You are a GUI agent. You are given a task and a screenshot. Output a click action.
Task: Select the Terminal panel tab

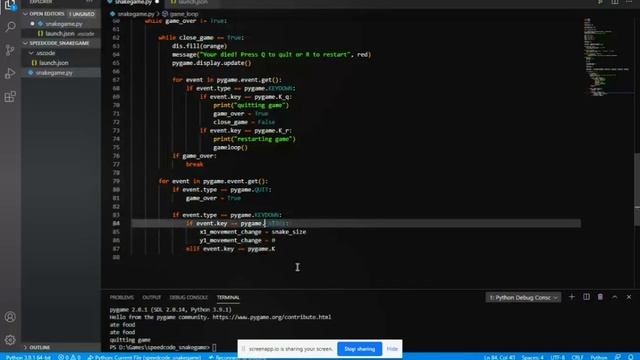click(228, 298)
